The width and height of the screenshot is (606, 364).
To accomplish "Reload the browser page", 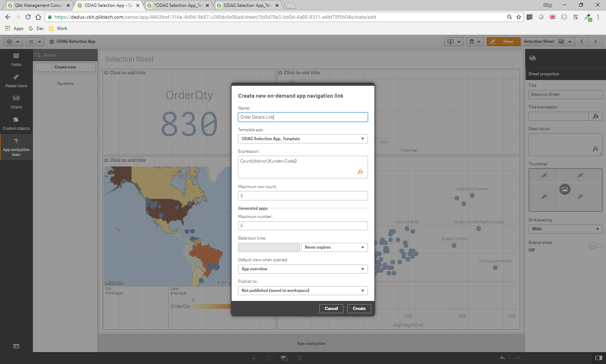I will (28, 17).
